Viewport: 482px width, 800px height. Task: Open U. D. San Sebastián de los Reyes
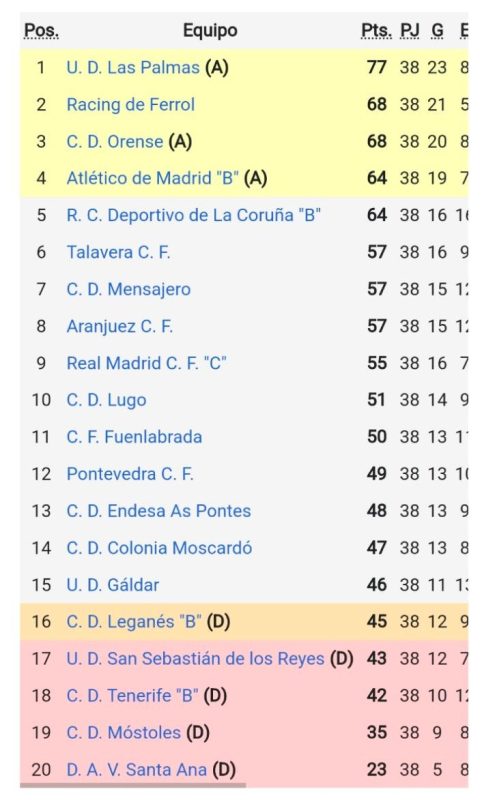pyautogui.click(x=195, y=659)
